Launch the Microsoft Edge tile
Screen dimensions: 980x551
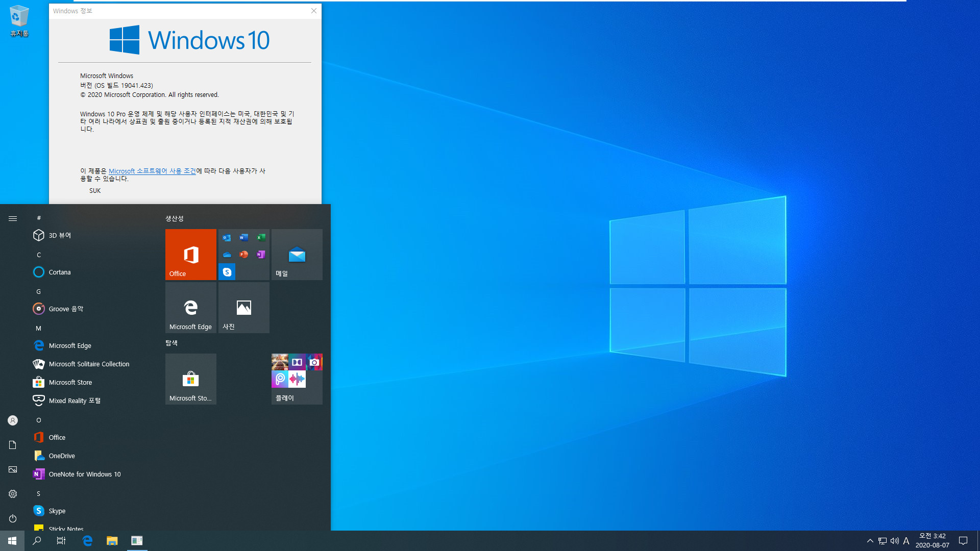[190, 307]
